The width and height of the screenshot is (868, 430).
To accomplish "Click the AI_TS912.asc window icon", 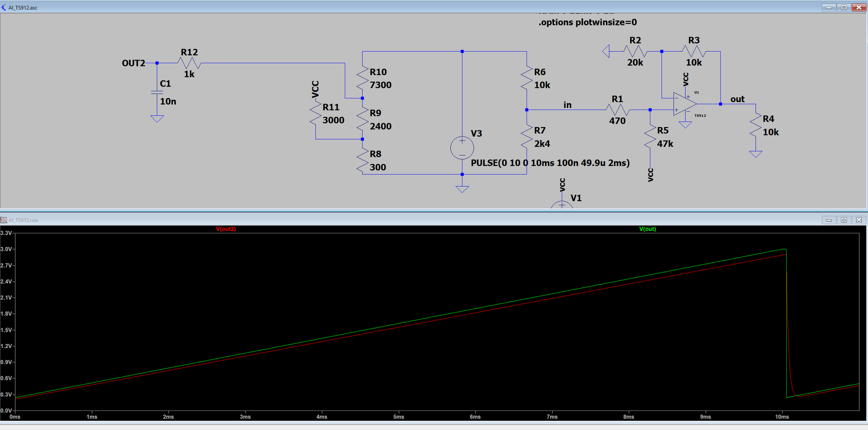I will pos(4,7).
